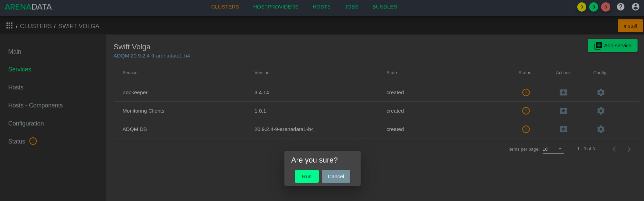Select Services in the sidebar

(20, 69)
